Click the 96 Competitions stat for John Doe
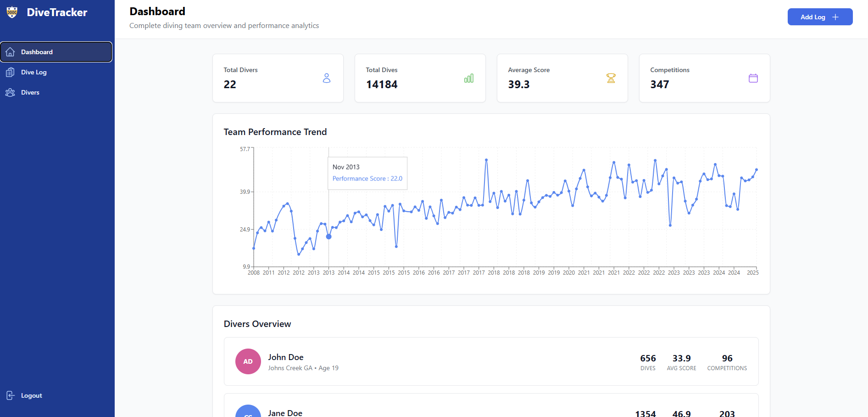868x417 pixels. (727, 362)
